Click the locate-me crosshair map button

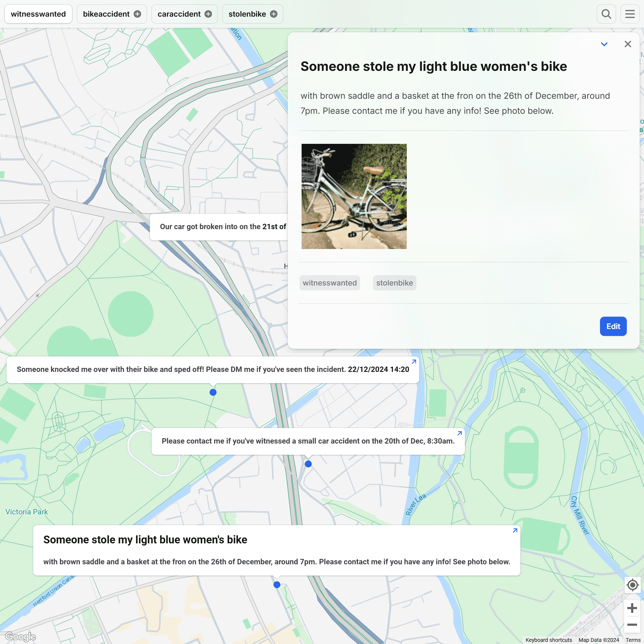coord(632,585)
